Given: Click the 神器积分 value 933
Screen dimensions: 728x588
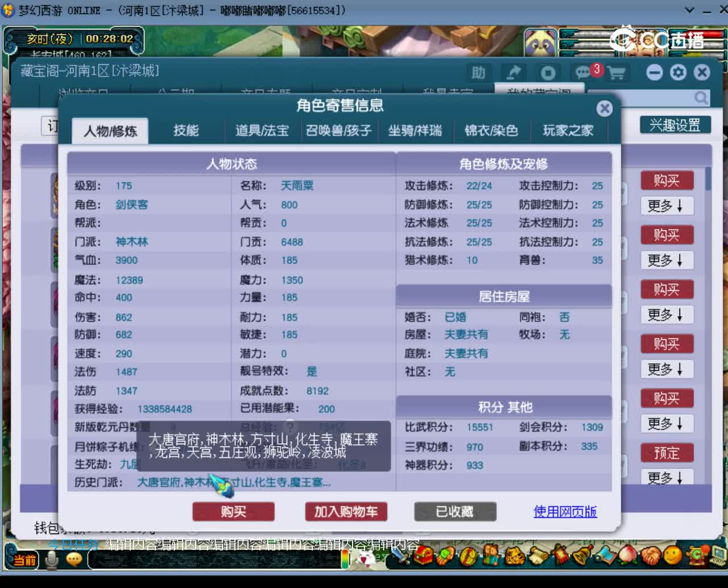Looking at the screenshot, I should click(x=474, y=465).
